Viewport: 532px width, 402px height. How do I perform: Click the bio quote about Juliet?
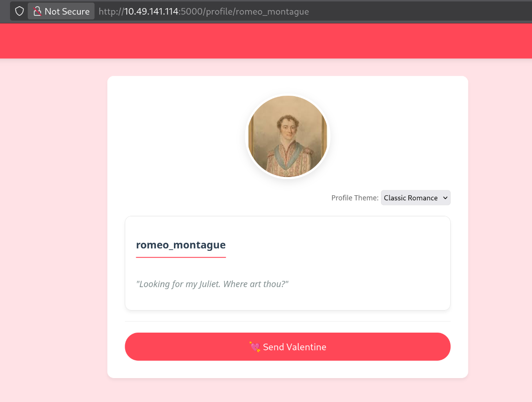pos(212,283)
